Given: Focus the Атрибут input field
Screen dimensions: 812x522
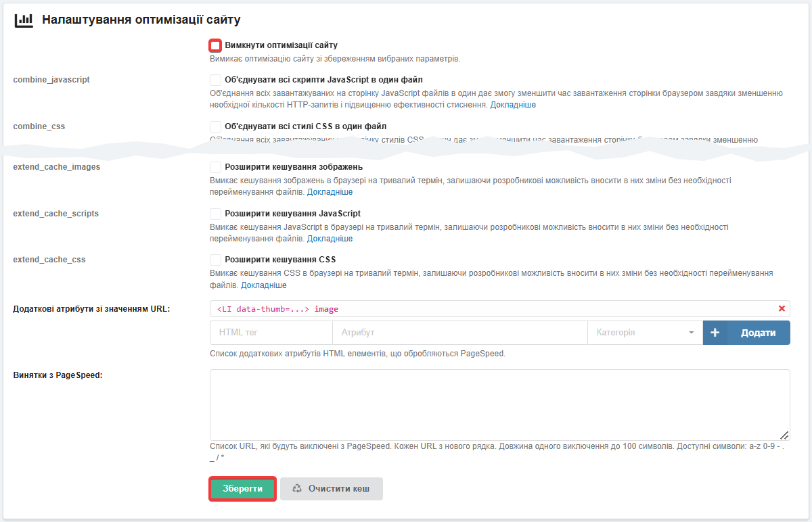Looking at the screenshot, I should click(459, 333).
